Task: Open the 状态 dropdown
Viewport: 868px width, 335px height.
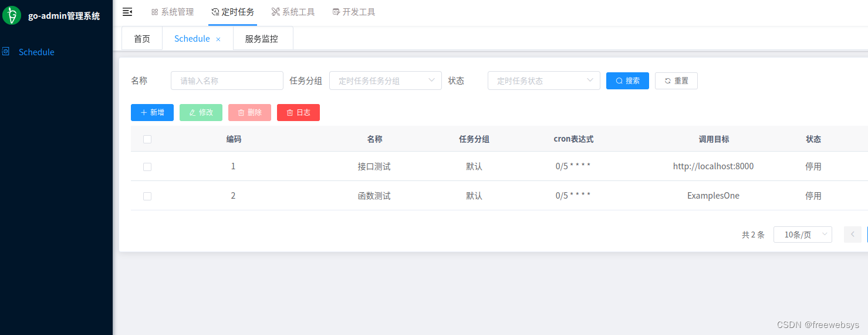Action: 544,81
